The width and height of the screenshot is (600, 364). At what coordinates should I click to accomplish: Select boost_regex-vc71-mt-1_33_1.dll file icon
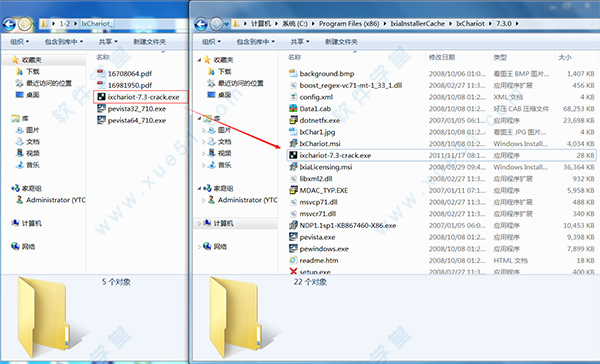293,85
